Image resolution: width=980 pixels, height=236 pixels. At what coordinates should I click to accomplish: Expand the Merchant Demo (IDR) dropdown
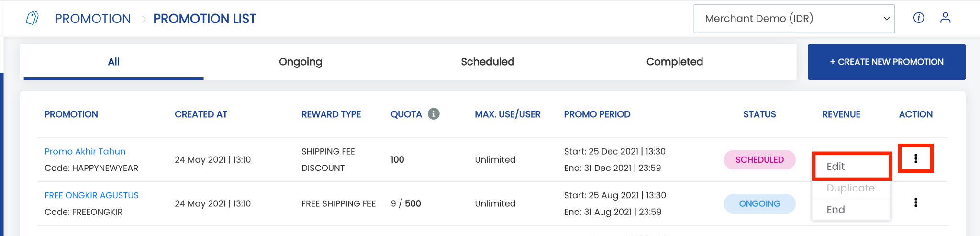pos(794,19)
